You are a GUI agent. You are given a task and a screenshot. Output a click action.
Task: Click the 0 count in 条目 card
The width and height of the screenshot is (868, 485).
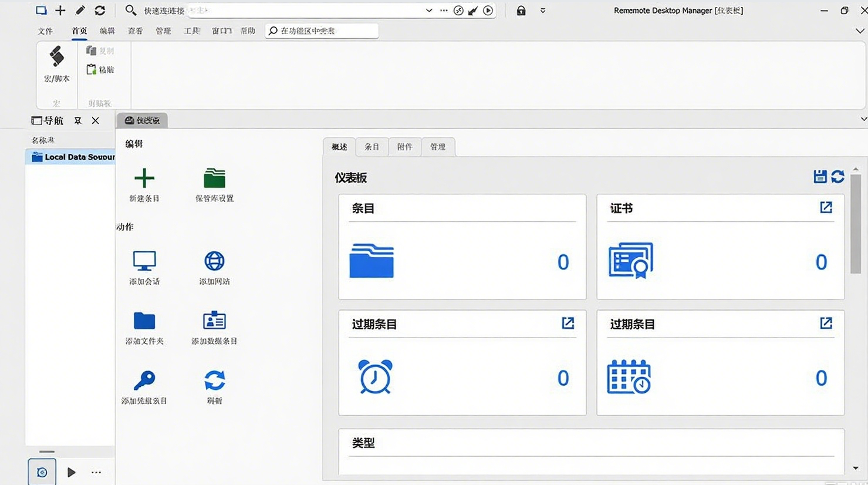pos(563,262)
